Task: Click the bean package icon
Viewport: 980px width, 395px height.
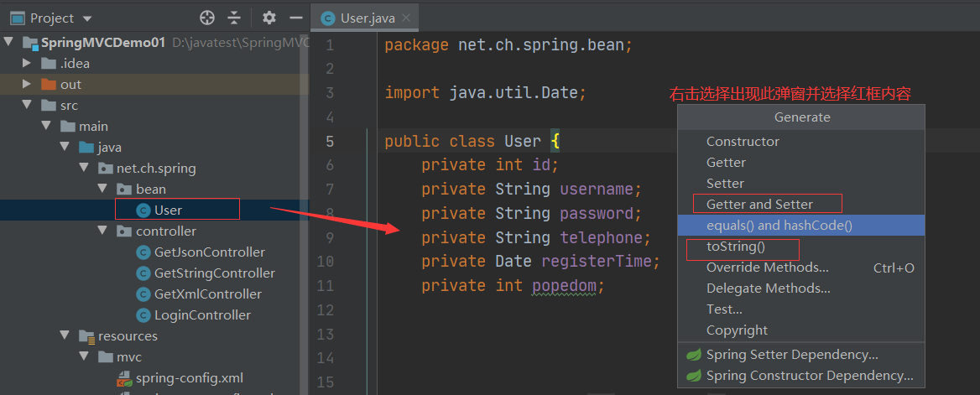Action: pos(124,190)
